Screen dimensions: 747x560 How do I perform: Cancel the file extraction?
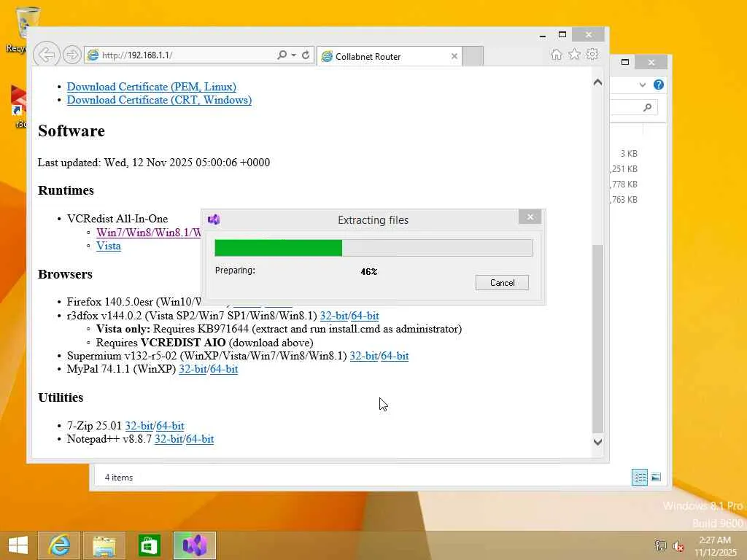tap(502, 283)
